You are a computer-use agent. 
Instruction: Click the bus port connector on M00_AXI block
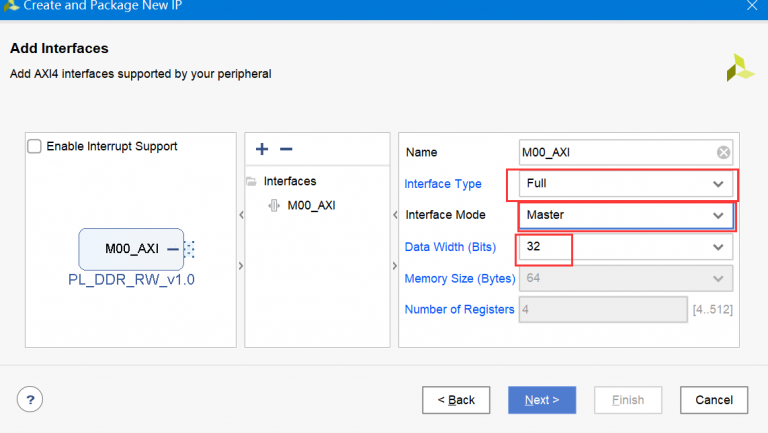tap(189, 248)
